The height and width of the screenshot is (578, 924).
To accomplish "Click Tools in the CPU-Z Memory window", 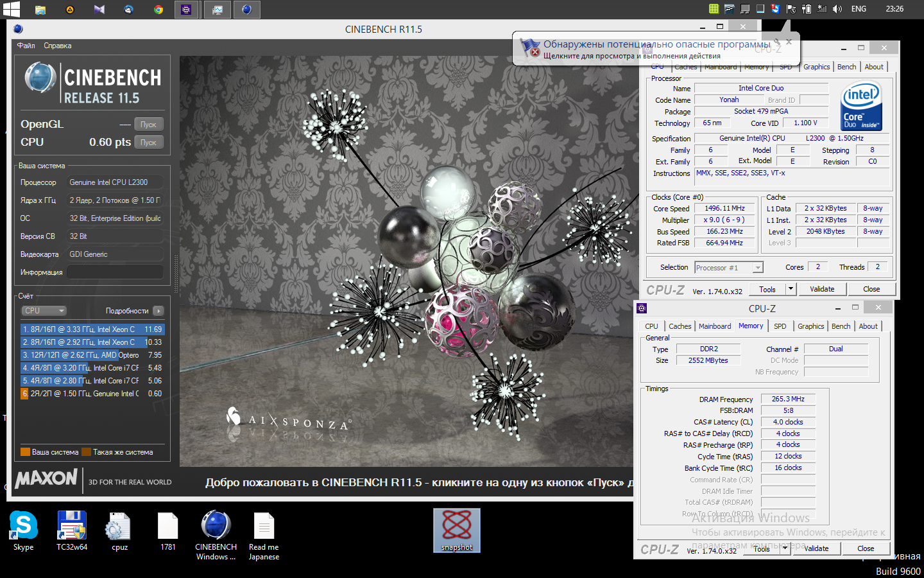I will click(x=762, y=548).
